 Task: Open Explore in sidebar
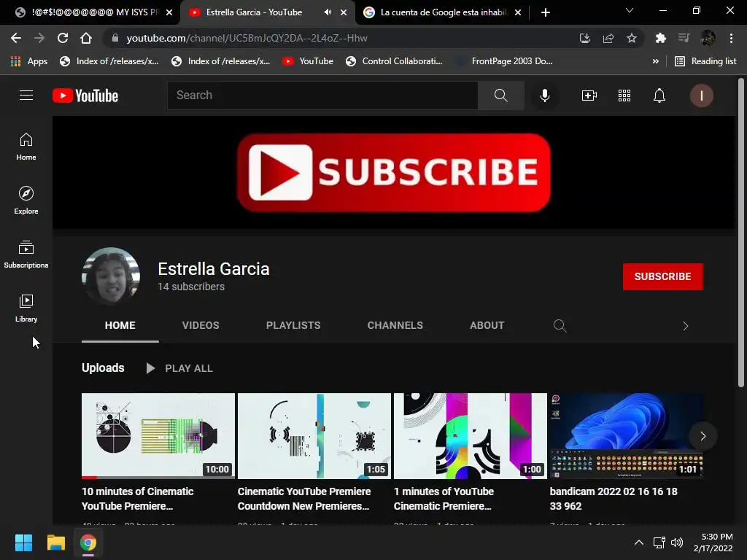click(26, 201)
